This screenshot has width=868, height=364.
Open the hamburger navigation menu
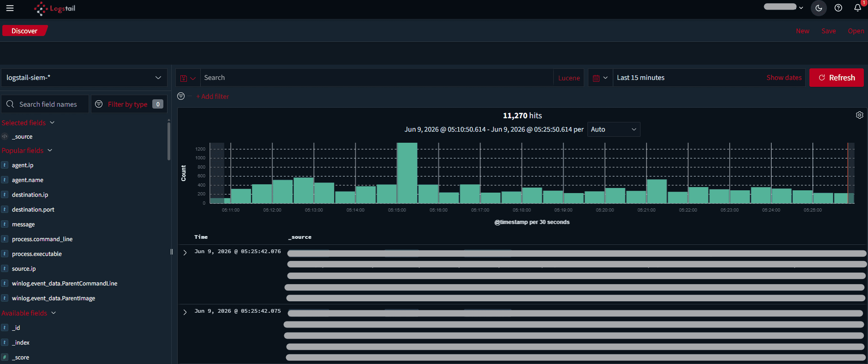10,8
